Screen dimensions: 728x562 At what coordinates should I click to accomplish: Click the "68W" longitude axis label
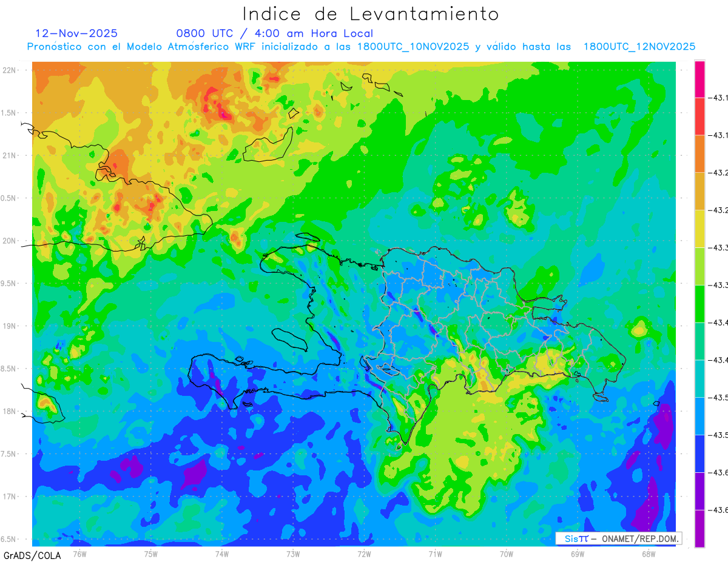pos(648,554)
